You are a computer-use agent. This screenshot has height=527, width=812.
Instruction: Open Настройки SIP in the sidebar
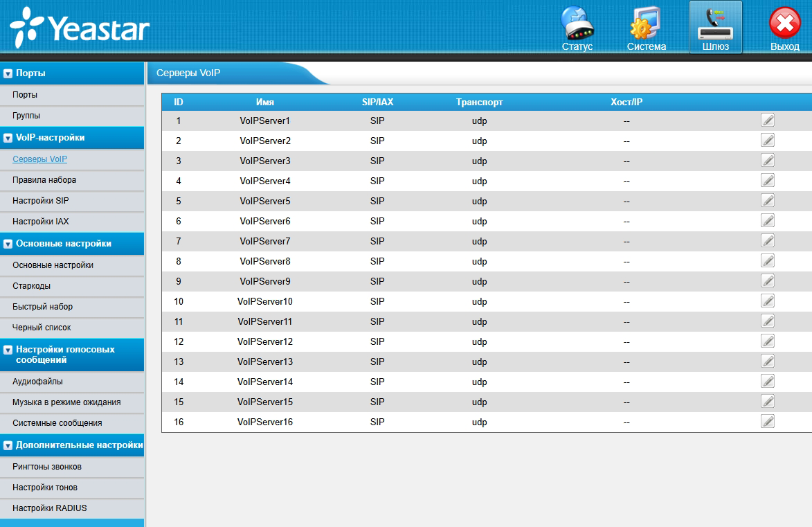41,201
